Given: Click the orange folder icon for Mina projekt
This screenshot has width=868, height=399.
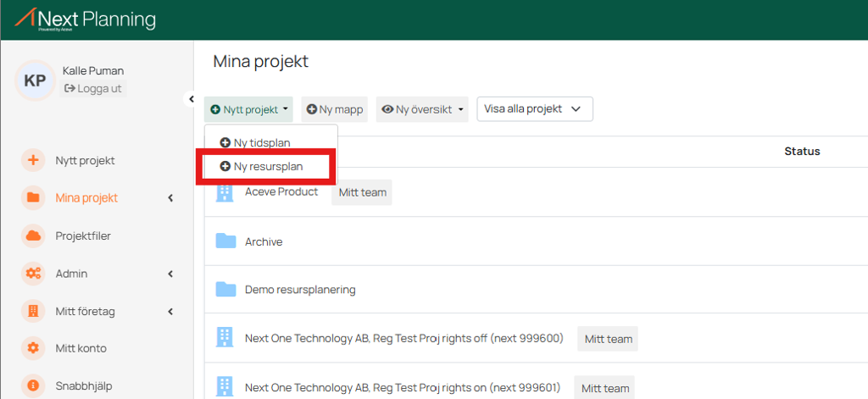Looking at the screenshot, I should 33,198.
